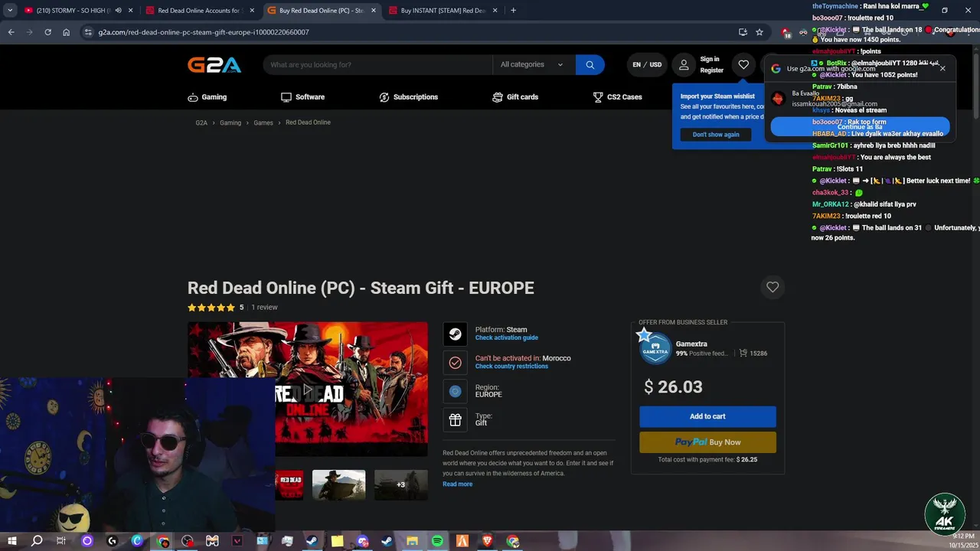Bookmark this page with star icon
Viewport: 980px width, 551px height.
coord(759,32)
